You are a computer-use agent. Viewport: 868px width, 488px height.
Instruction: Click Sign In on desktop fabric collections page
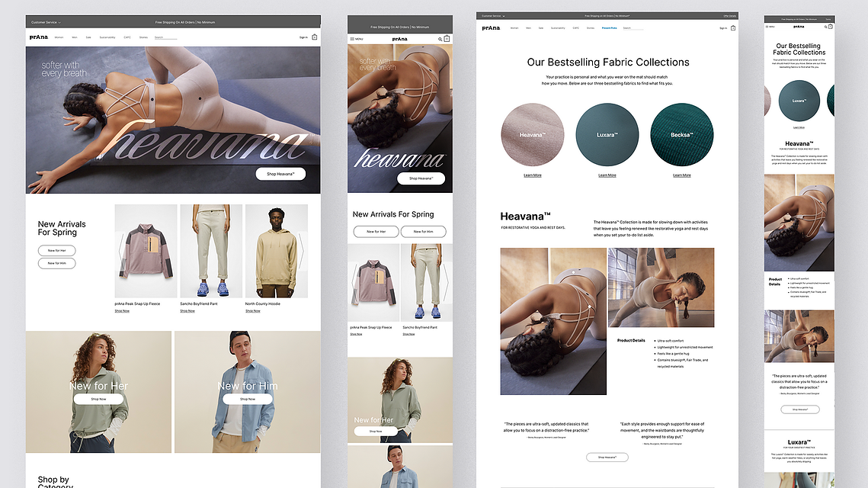point(723,27)
